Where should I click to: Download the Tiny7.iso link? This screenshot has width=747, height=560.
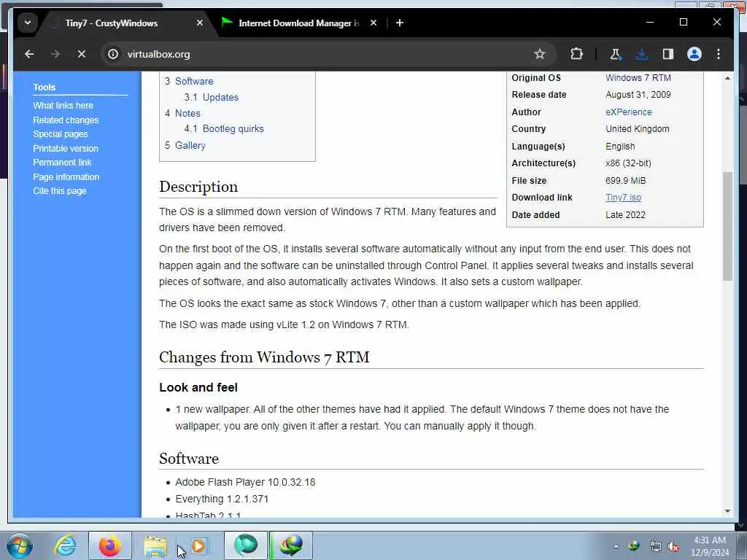623,197
